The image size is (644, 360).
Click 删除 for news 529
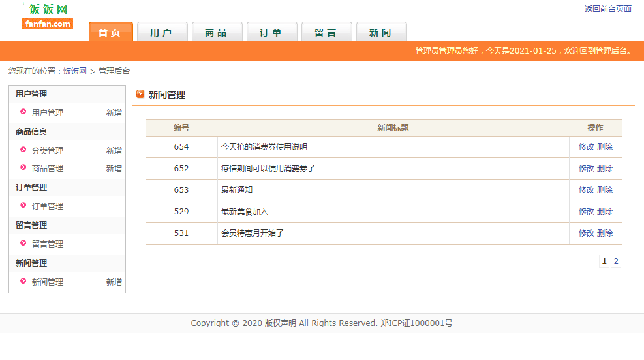coord(605,212)
